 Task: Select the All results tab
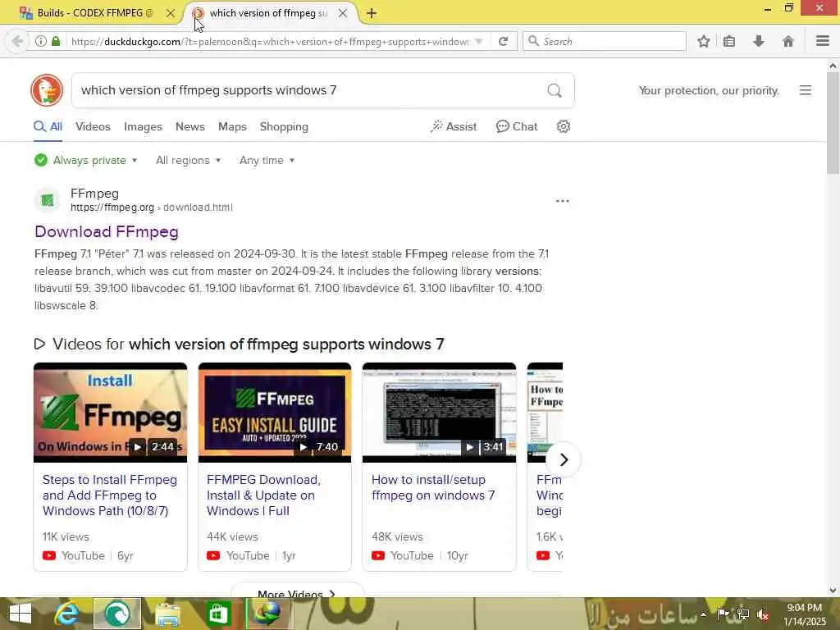[x=48, y=126]
